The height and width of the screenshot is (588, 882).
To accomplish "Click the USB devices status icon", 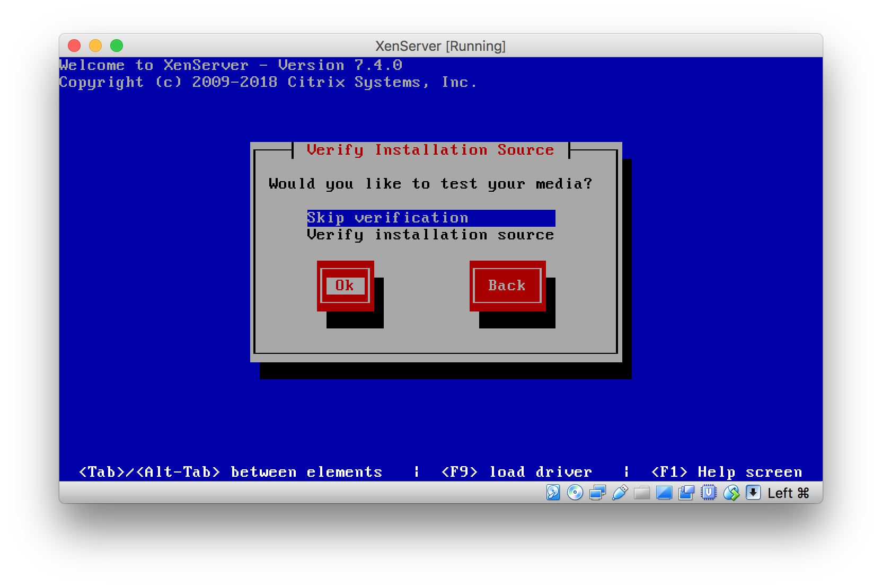I will (x=620, y=493).
